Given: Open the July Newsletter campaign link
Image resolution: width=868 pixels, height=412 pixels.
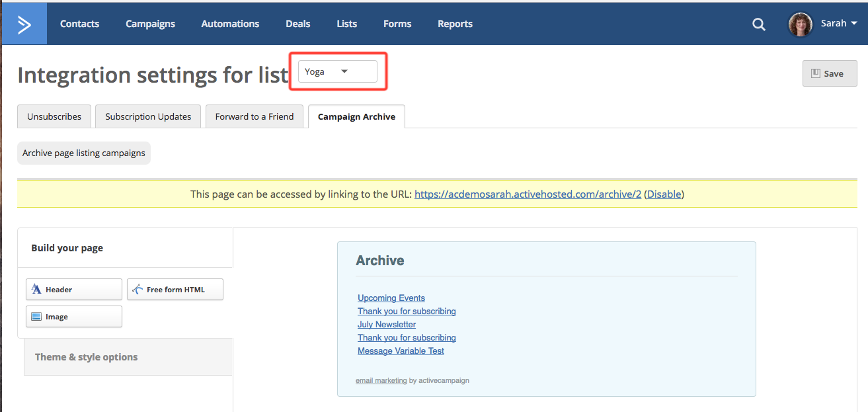Looking at the screenshot, I should click(x=387, y=325).
